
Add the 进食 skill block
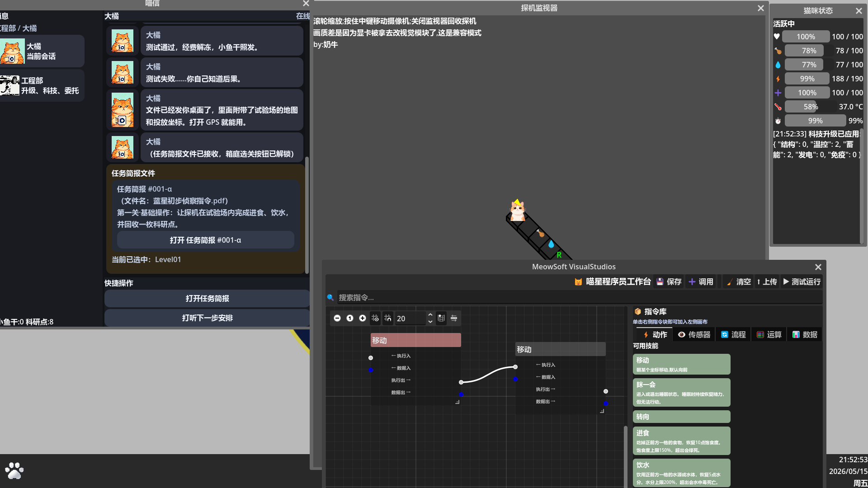(681, 441)
